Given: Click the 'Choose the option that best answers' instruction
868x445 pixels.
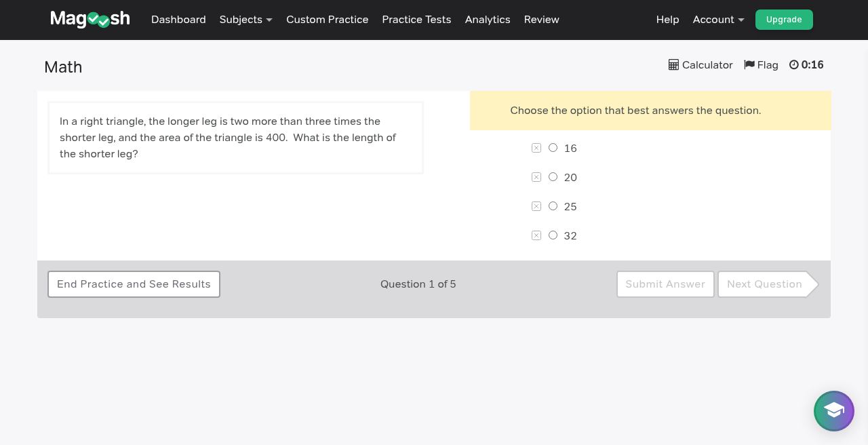Looking at the screenshot, I should tap(635, 111).
